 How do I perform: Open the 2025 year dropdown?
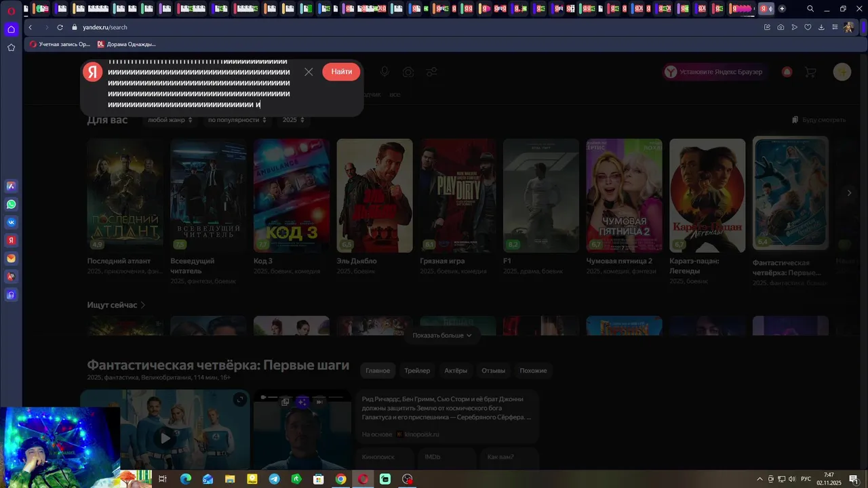tap(294, 120)
